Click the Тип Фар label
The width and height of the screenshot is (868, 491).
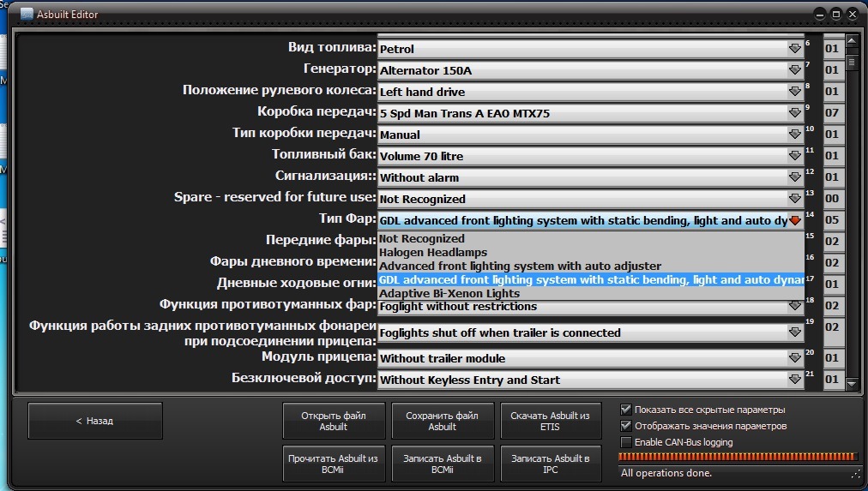point(347,219)
